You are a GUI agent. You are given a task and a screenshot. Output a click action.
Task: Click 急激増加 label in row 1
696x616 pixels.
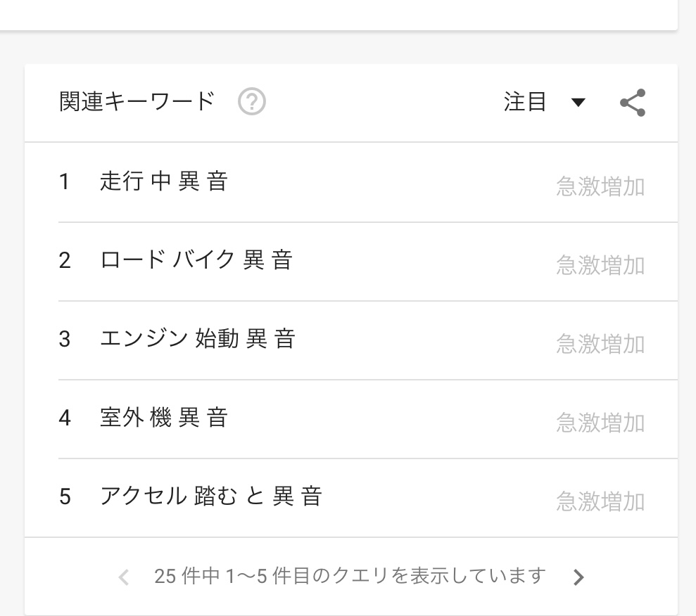[600, 186]
